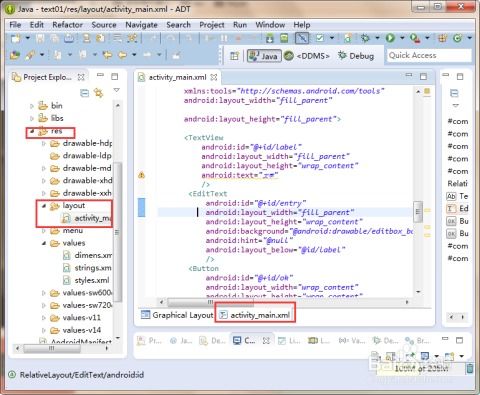Expand the values-v11 folder
This screenshot has height=395, width=480.
coord(44,318)
